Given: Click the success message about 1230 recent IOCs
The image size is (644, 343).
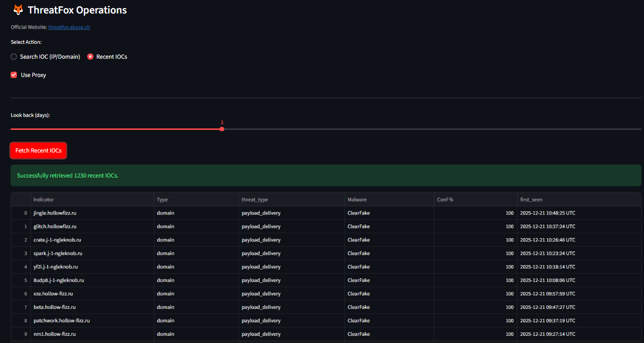Looking at the screenshot, I should pyautogui.click(x=326, y=176).
